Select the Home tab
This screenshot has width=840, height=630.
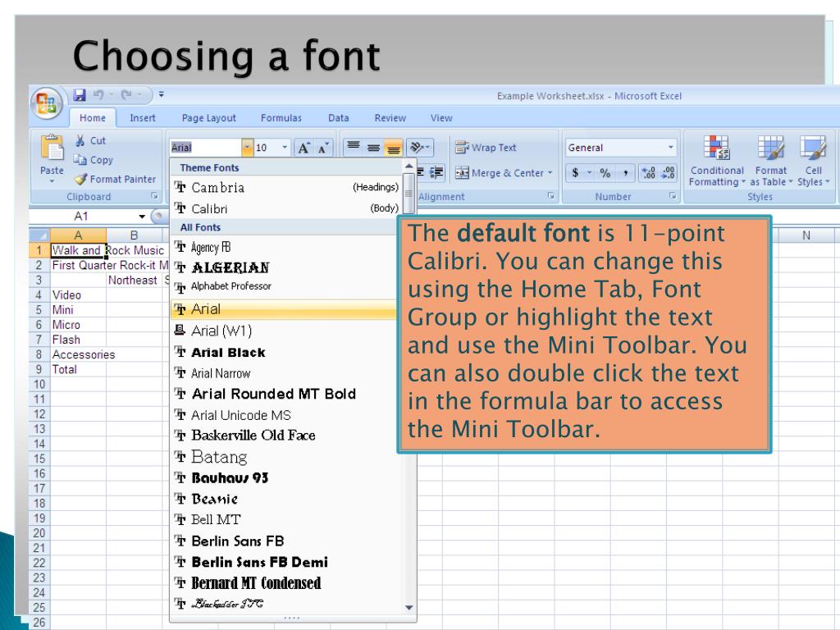pos(93,118)
